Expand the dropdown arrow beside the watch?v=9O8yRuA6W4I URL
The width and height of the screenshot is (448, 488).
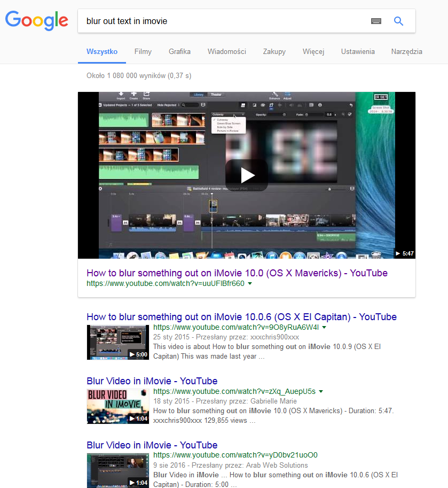click(x=324, y=328)
